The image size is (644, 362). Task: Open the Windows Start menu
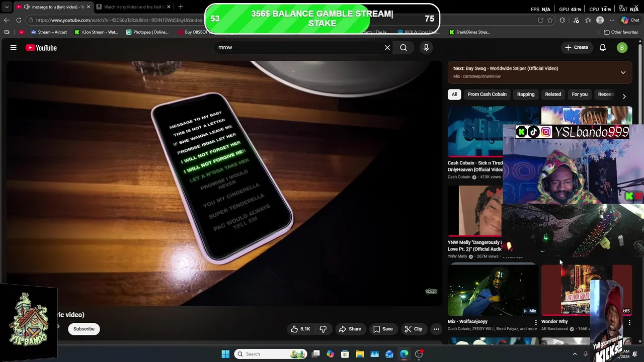coord(225,354)
